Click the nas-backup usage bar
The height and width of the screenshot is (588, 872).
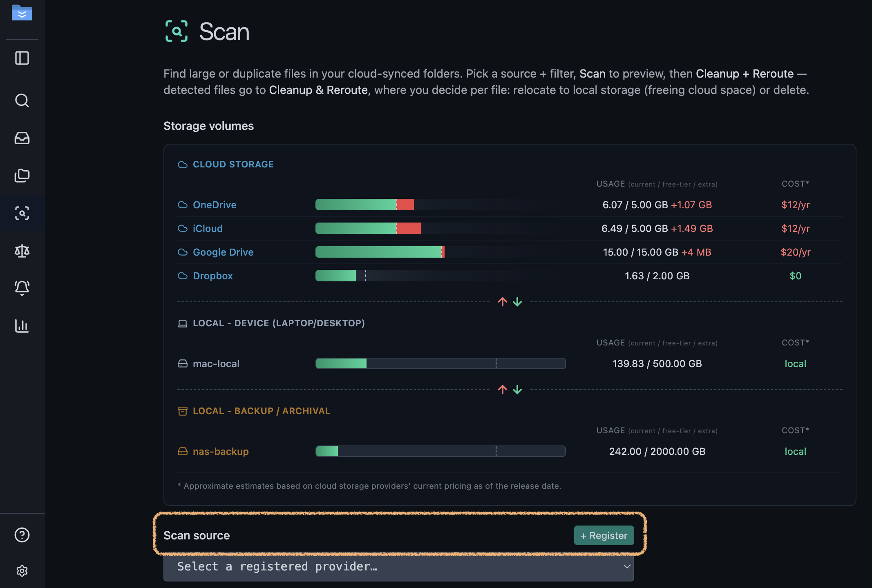(x=440, y=452)
